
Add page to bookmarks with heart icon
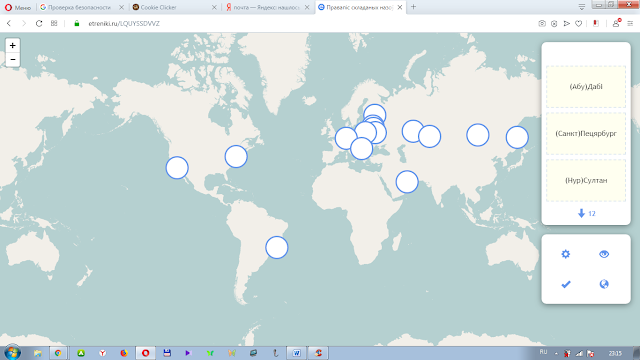[578, 24]
